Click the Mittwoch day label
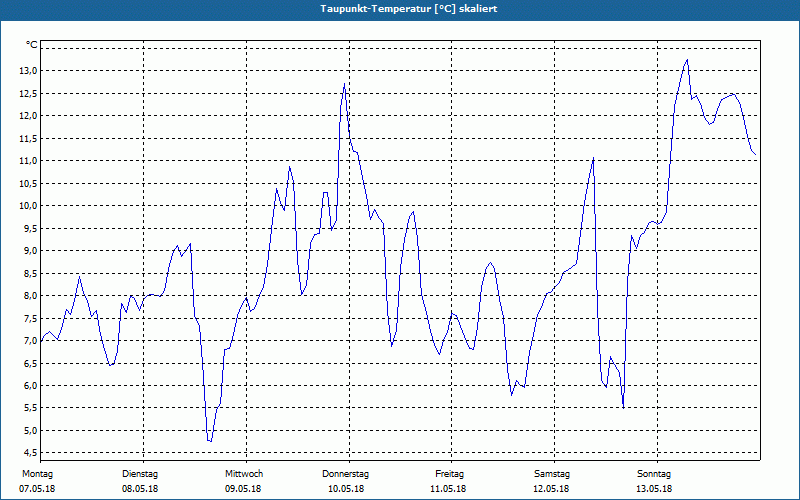This screenshot has width=800, height=500. click(x=244, y=474)
